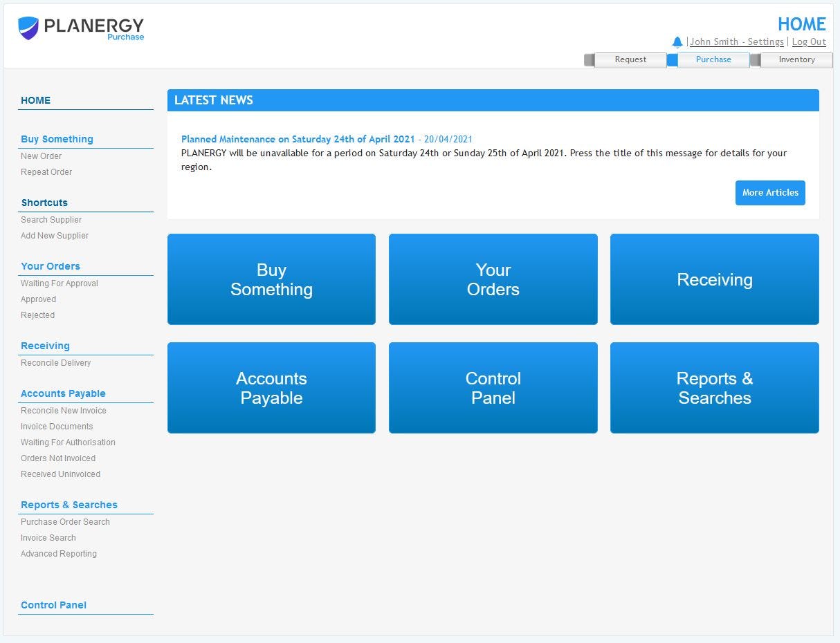Switch to the Inventory tab

[x=796, y=59]
